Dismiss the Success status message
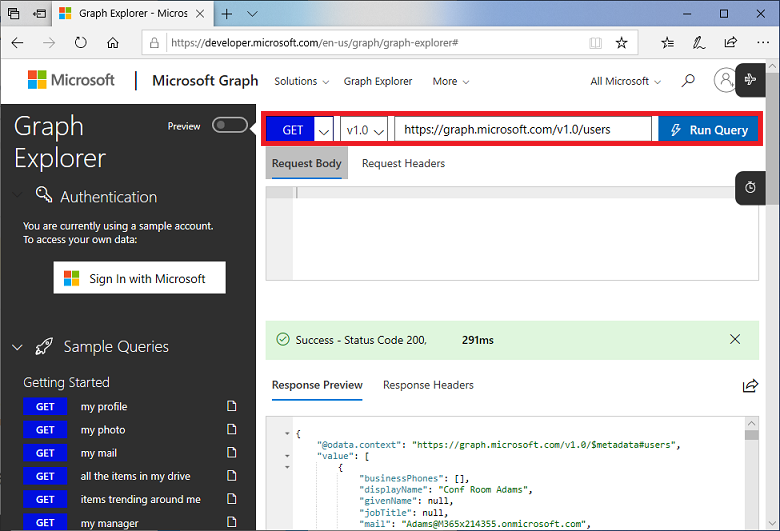Viewport: 780px width, 531px height. [x=736, y=340]
